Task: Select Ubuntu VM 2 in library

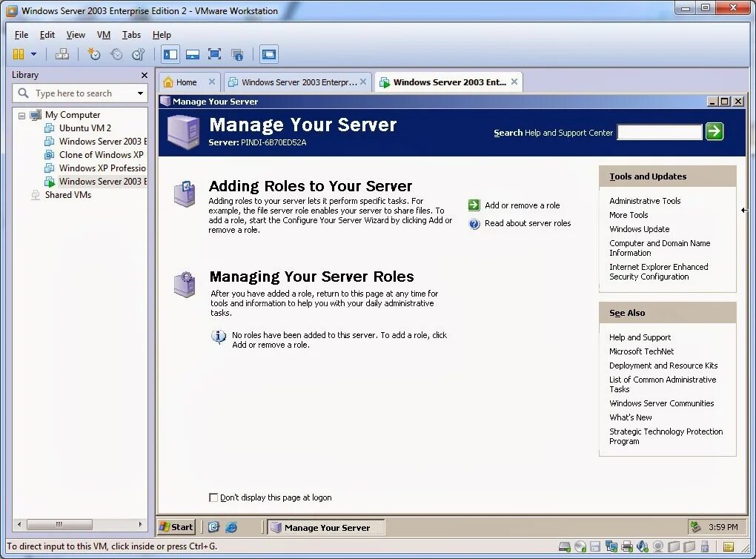Action: point(84,128)
